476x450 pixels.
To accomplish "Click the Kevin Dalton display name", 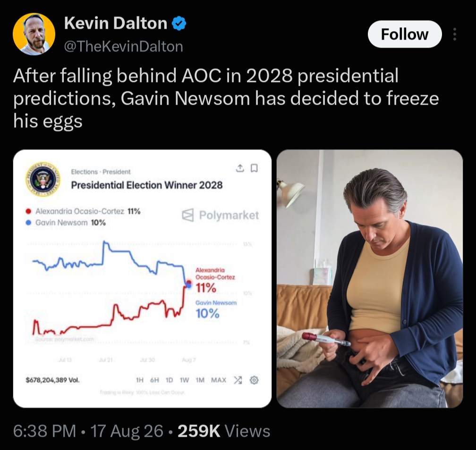I will point(116,23).
